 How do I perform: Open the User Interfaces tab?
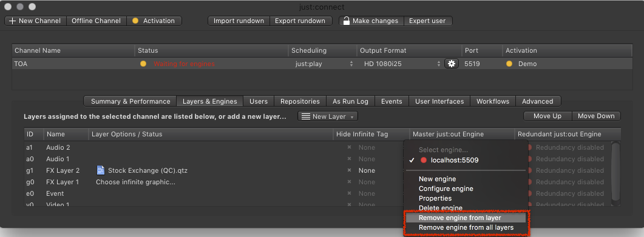(439, 101)
